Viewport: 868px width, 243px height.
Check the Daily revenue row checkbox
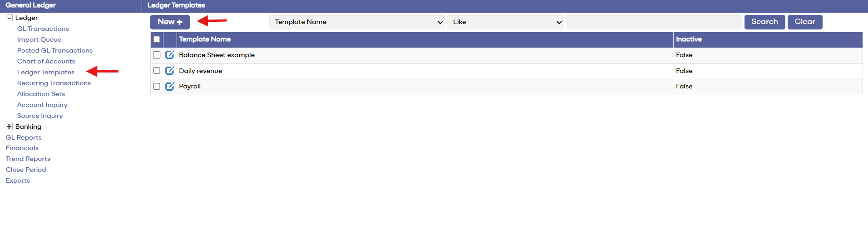click(157, 71)
